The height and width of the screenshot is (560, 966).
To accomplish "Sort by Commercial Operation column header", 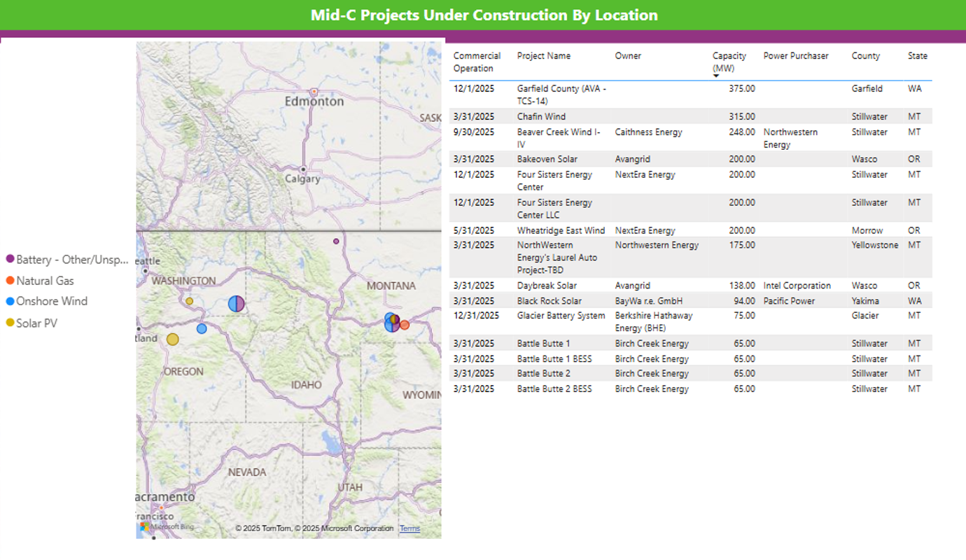I will click(x=477, y=62).
